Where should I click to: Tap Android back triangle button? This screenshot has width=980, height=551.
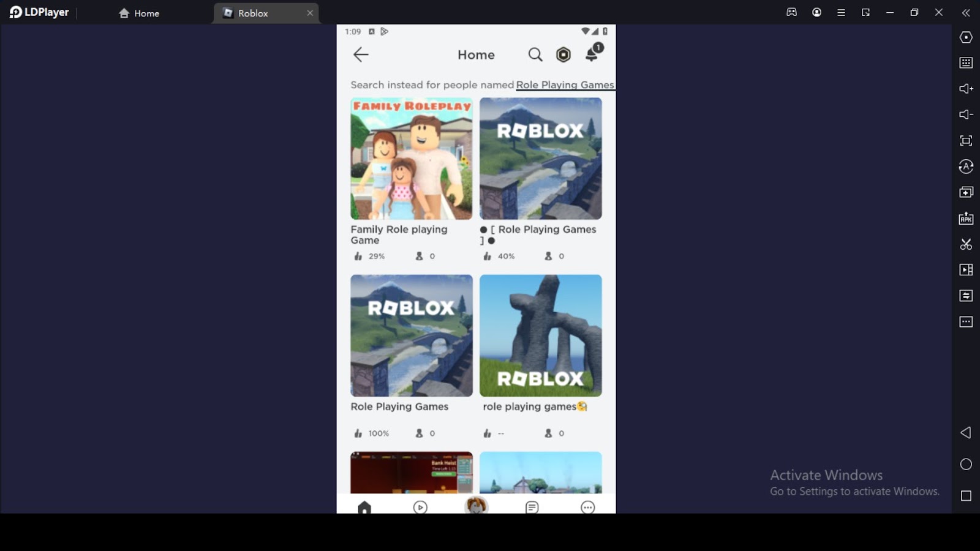point(966,432)
